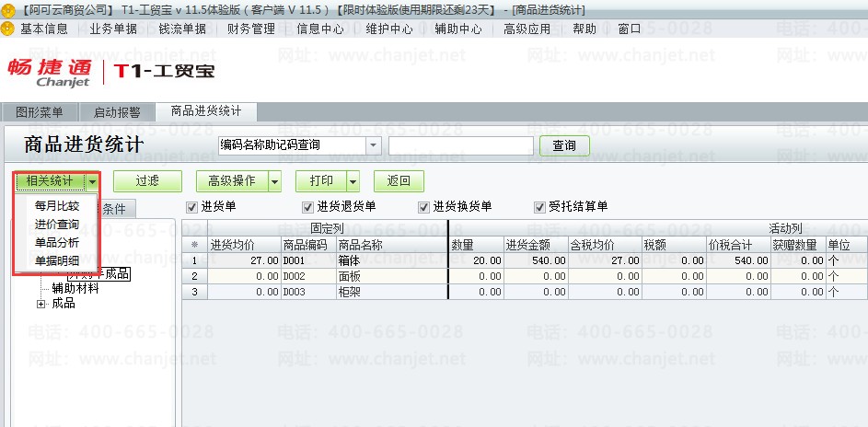Choose 单品分析 menu entry
The height and width of the screenshot is (427, 868).
[x=57, y=242]
